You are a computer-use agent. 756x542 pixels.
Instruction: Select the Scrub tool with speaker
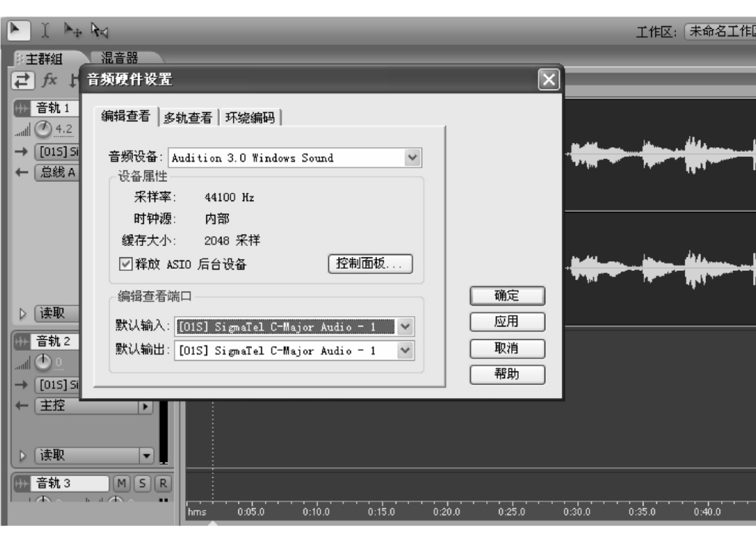(x=99, y=30)
